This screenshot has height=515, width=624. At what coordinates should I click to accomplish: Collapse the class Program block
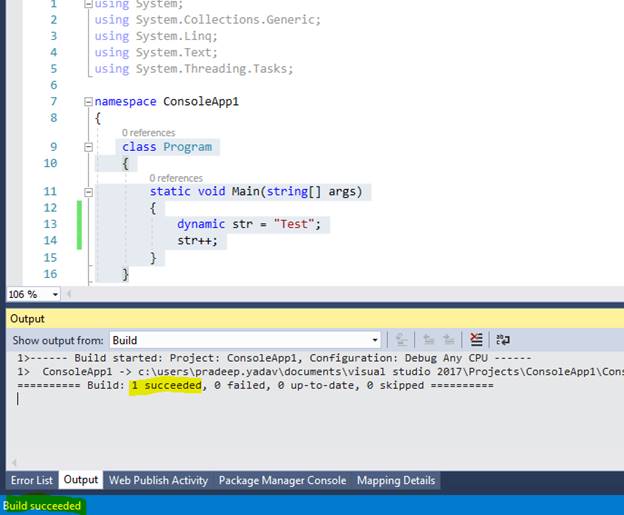click(x=88, y=147)
